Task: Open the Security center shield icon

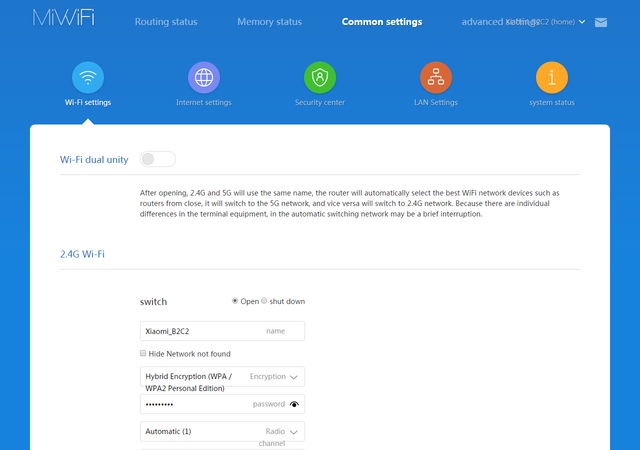Action: tap(320, 78)
